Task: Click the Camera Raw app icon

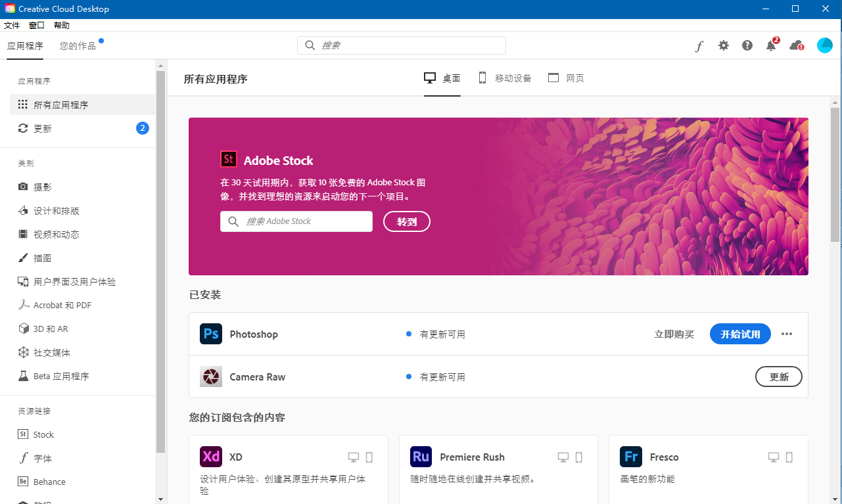Action: 211,377
